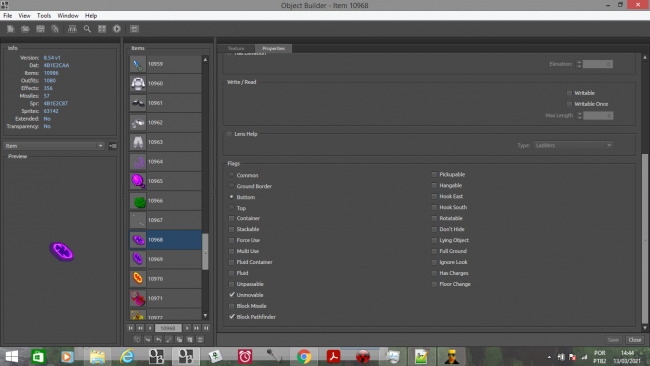Open the Help menu

(x=91, y=15)
